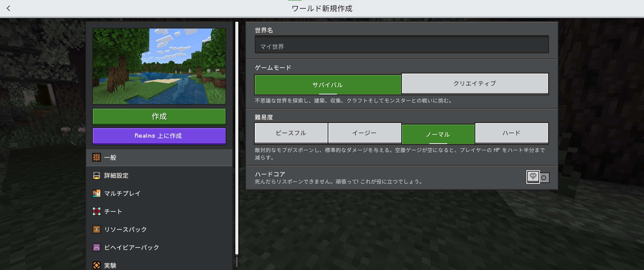
Task: Click the 実験 experiments icon
Action: coord(96,265)
